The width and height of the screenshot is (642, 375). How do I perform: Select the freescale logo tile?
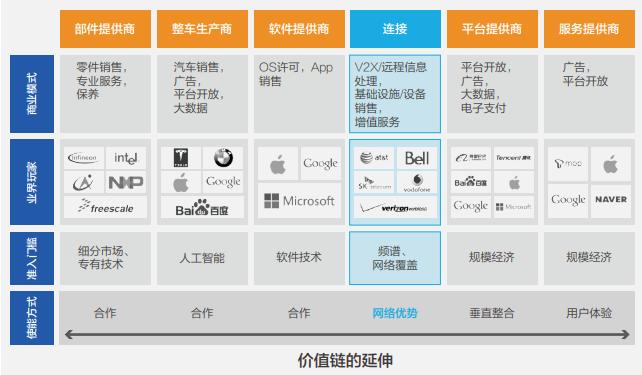[x=105, y=208]
